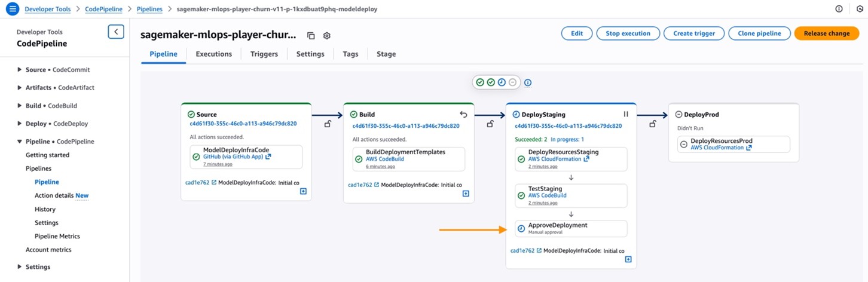Select the ApproveDeployment manual approval action
868x282 pixels.
point(571,228)
